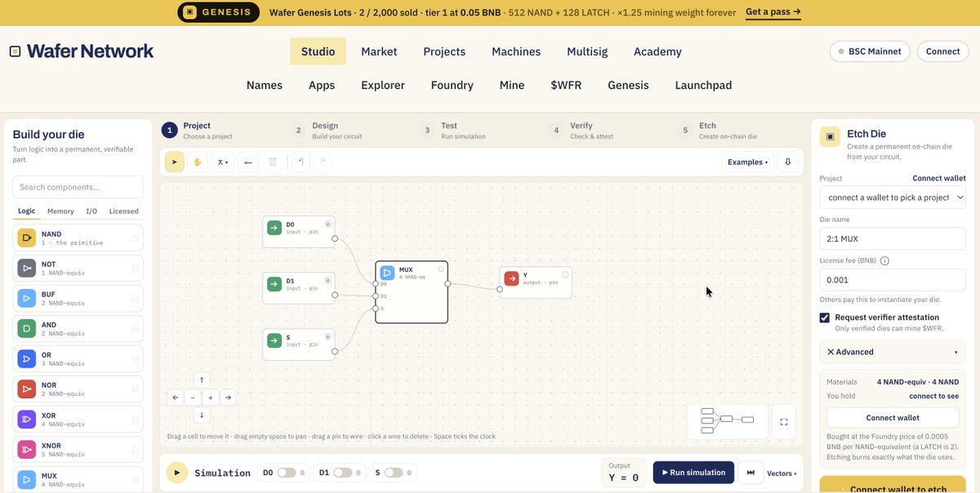980x493 pixels.
Task: Click the undo arrow in the toolbar
Action: point(301,162)
